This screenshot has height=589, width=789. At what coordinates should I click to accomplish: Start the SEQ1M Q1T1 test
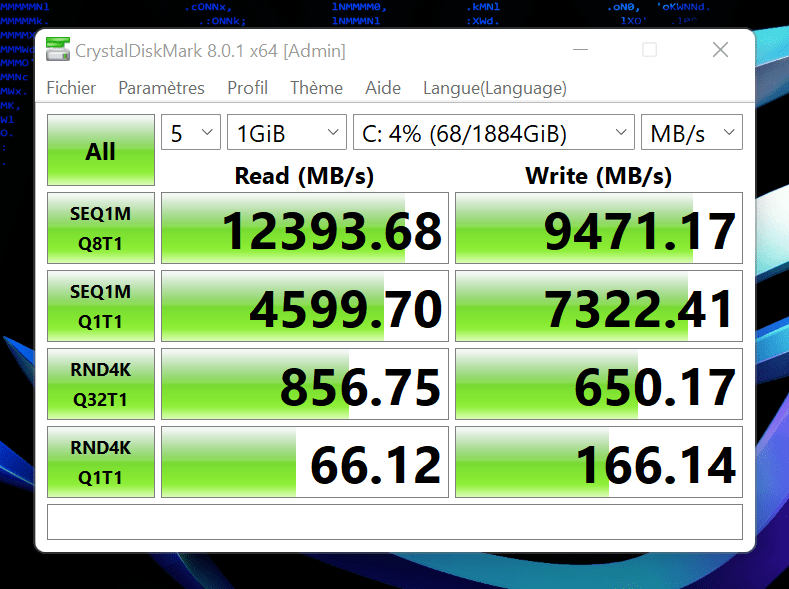(101, 306)
